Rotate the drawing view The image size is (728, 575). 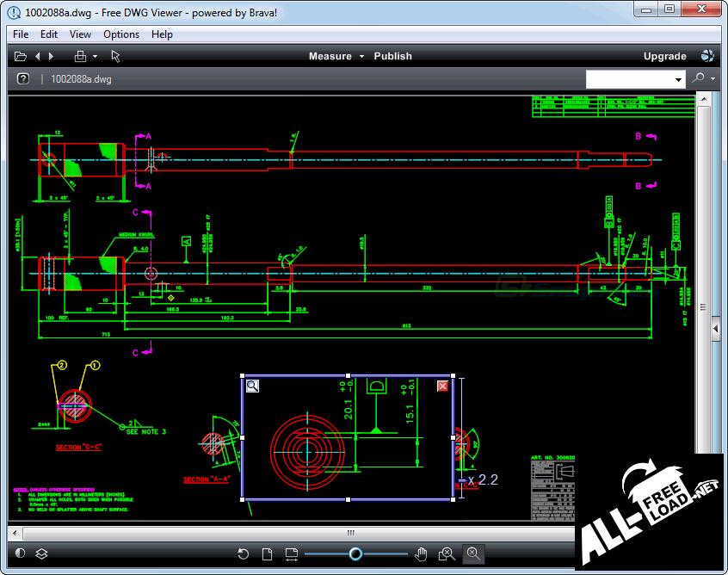pyautogui.click(x=244, y=553)
